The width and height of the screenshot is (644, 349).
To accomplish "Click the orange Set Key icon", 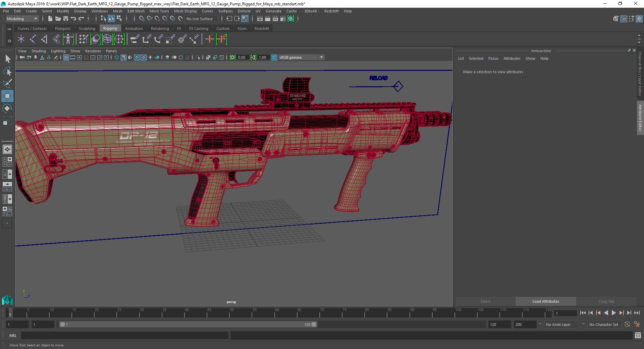I will click(210, 39).
